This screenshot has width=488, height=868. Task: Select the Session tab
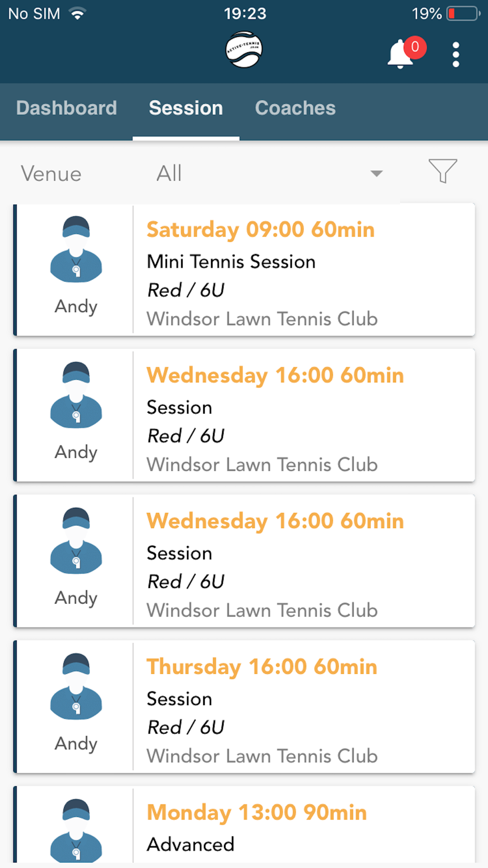pyautogui.click(x=186, y=108)
